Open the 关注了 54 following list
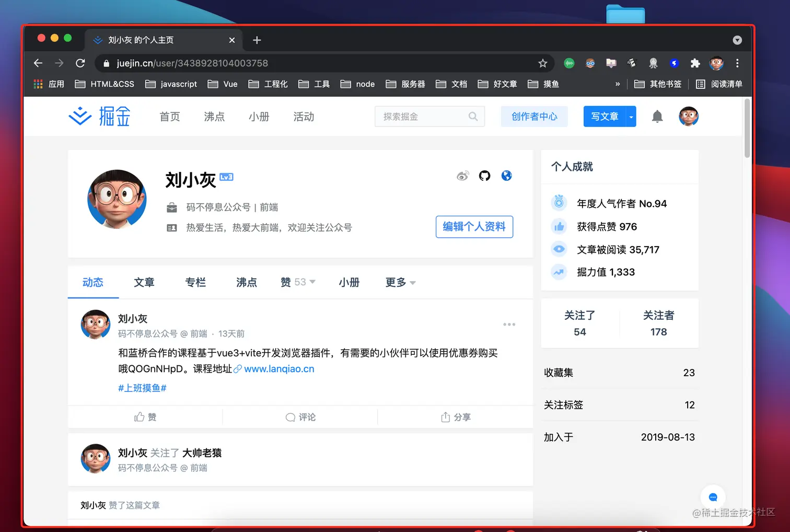This screenshot has width=790, height=532. point(580,323)
